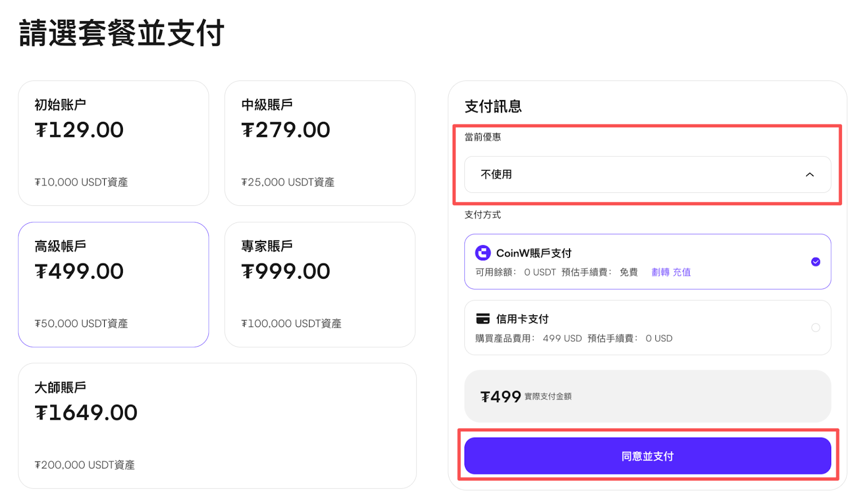Open the 當前優惠 不使用 dropdown
The width and height of the screenshot is (863, 504).
[x=647, y=175]
